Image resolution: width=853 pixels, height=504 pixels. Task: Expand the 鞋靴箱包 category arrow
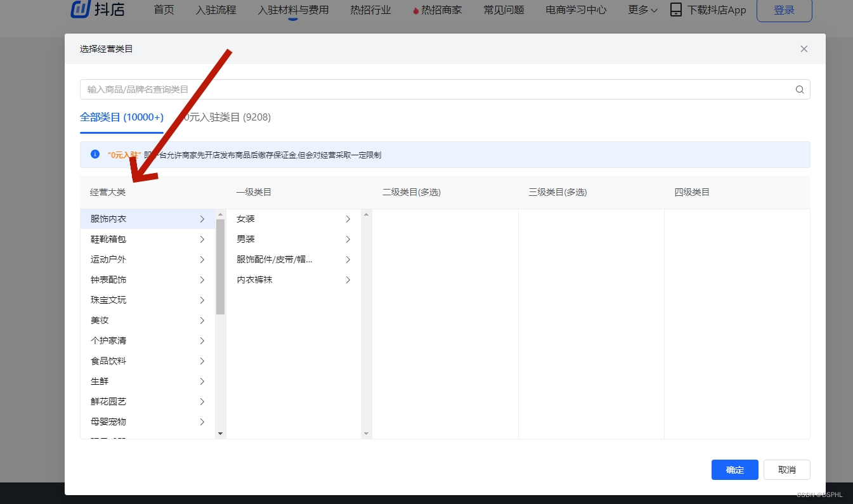tap(202, 239)
